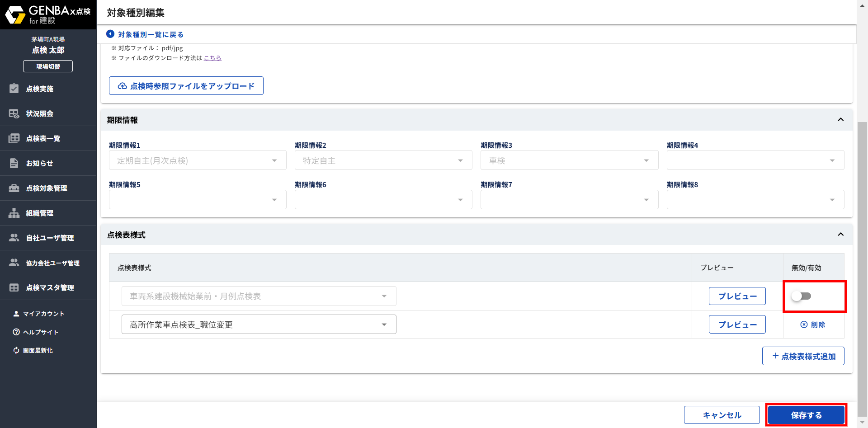
Task: Click the こちら download method link
Action: click(x=212, y=58)
